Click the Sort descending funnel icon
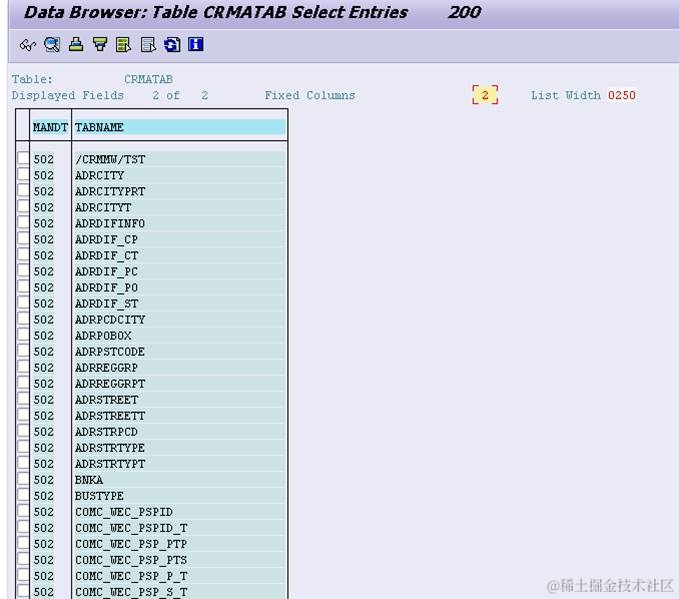Viewport: 679px width, 599px height. (100, 44)
